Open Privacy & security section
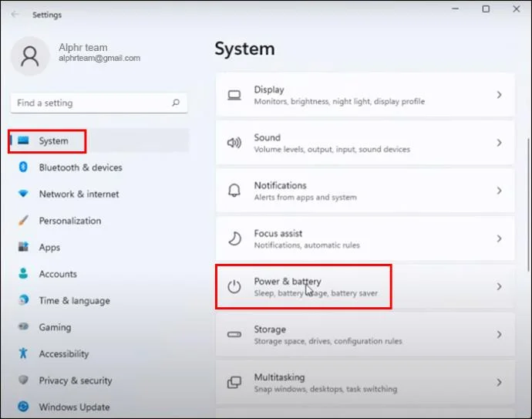532x419 pixels. [99, 380]
